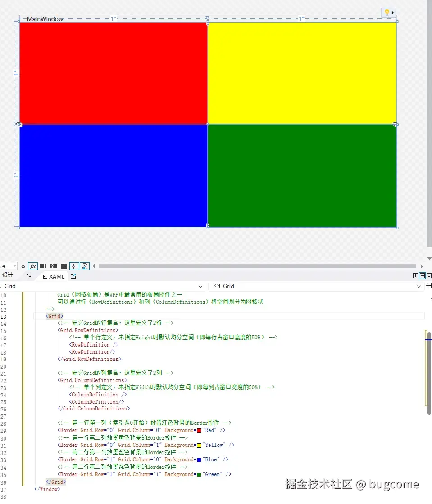Collapse the pane with the double-chevron icon
The width and height of the screenshot is (432, 504).
point(429,276)
